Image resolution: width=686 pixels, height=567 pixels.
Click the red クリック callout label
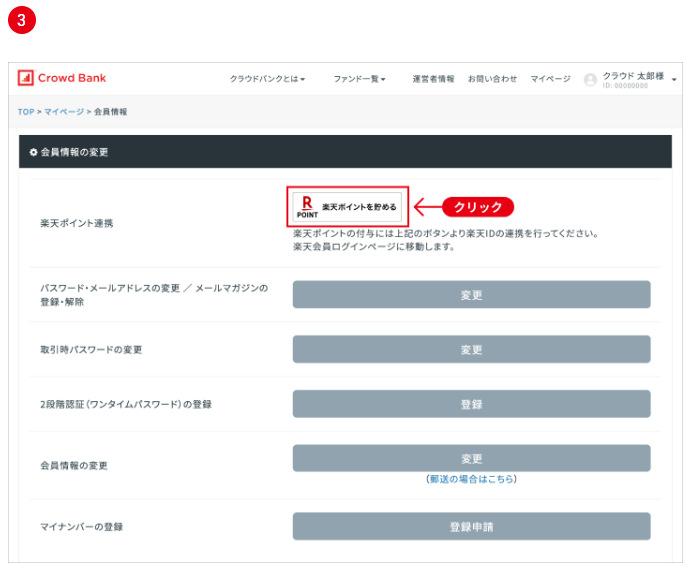tap(477, 206)
